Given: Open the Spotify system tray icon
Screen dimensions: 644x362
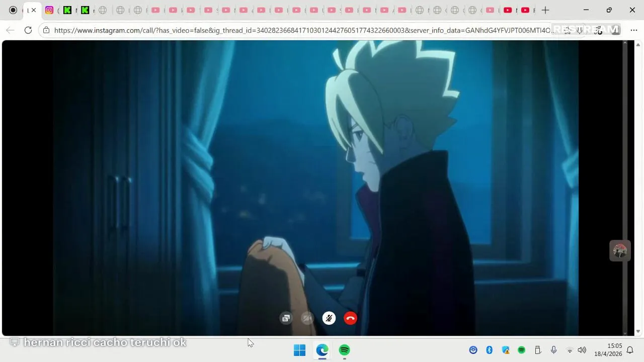Looking at the screenshot, I should click(x=522, y=350).
